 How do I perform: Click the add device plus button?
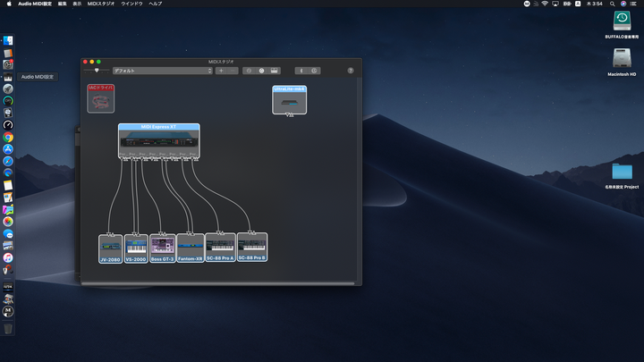click(x=221, y=70)
